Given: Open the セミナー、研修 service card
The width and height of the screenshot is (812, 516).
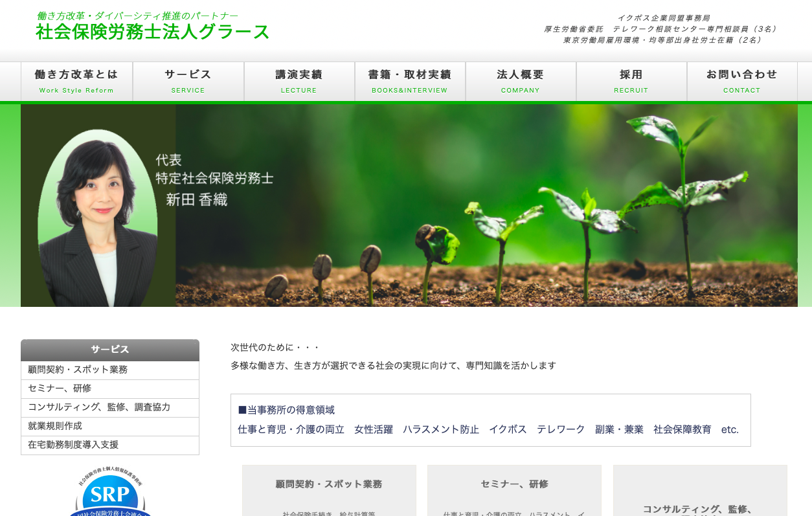Looking at the screenshot, I should (x=514, y=491).
